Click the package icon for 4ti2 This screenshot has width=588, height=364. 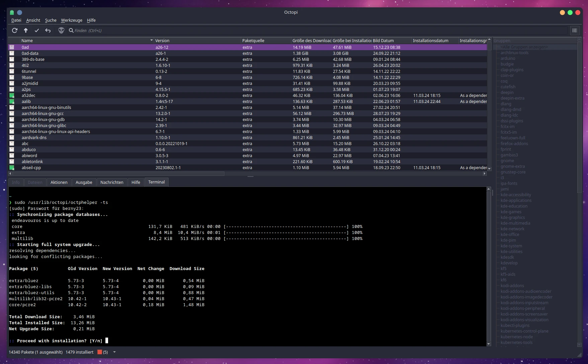click(12, 66)
